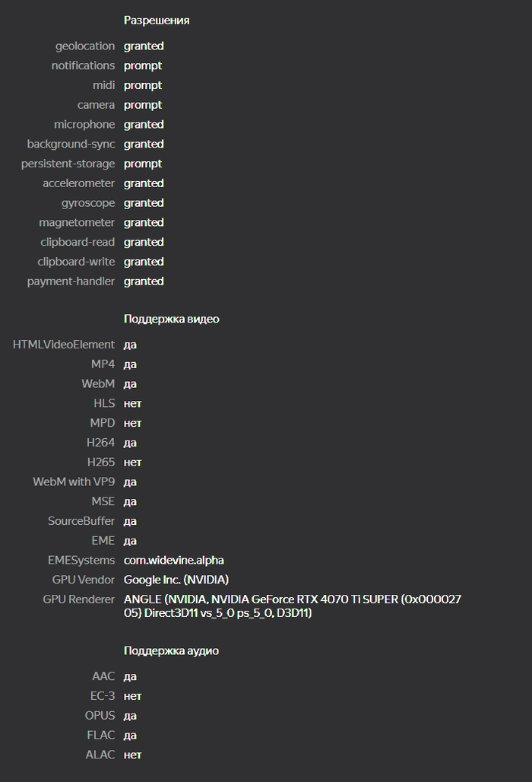This screenshot has height=782, width=532.
Task: Click the EC-3 audio codec label
Action: 103,696
